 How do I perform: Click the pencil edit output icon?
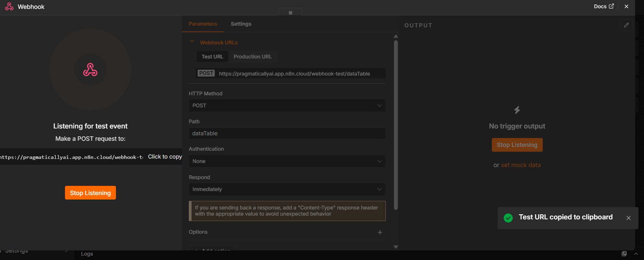(x=626, y=25)
